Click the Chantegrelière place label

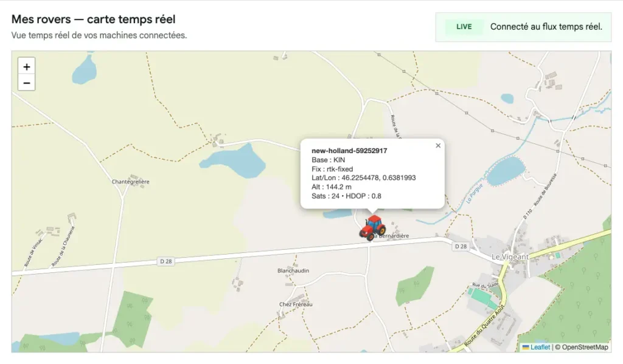tap(131, 182)
